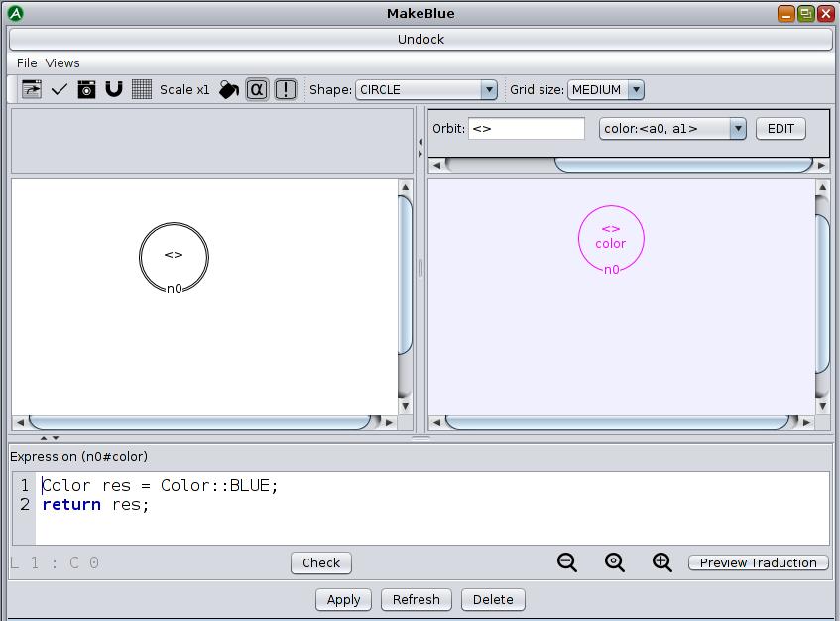Take a snapshot with the camera icon
840x621 pixels.
coord(87,89)
